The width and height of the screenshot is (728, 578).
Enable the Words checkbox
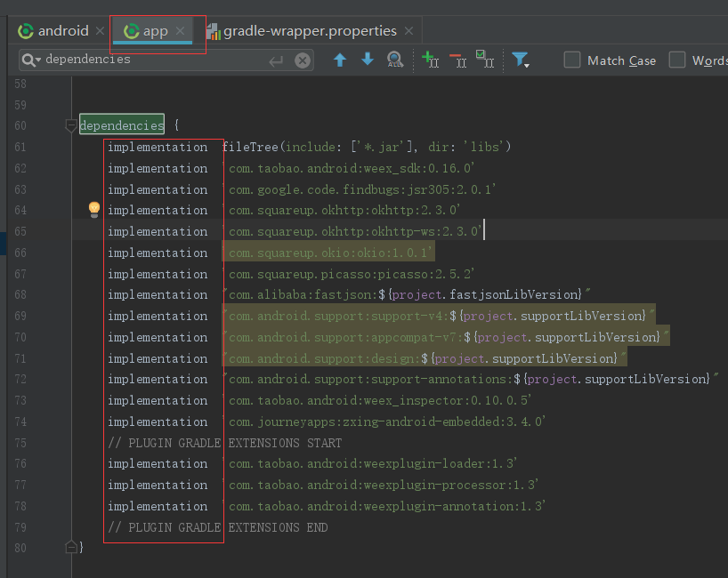click(677, 60)
